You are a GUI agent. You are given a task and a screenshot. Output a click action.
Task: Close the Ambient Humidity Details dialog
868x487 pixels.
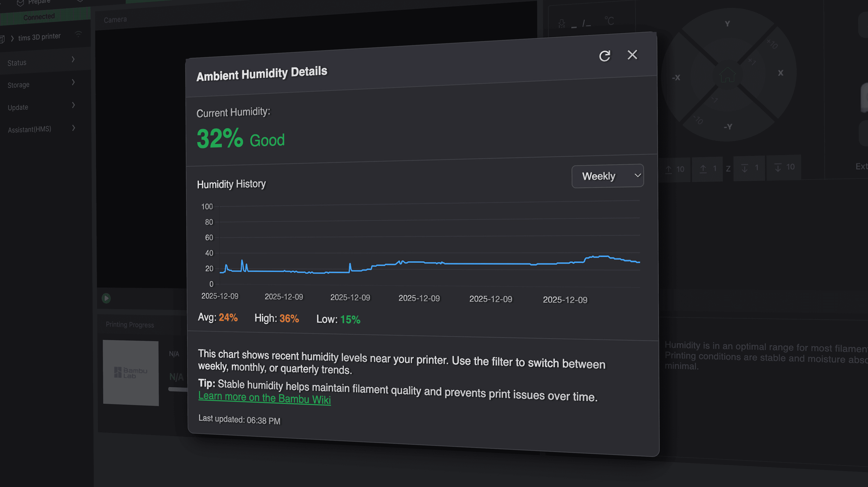pos(632,55)
